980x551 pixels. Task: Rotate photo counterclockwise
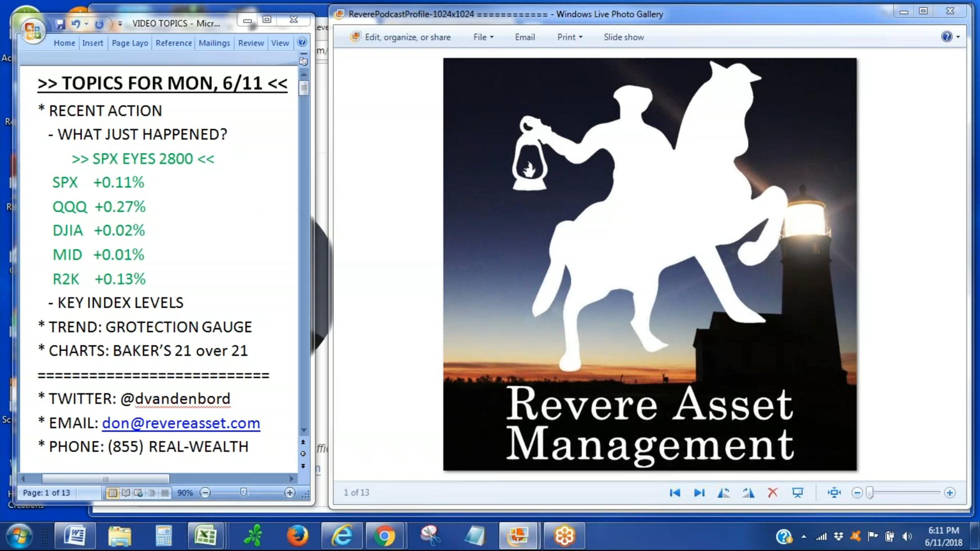click(724, 493)
